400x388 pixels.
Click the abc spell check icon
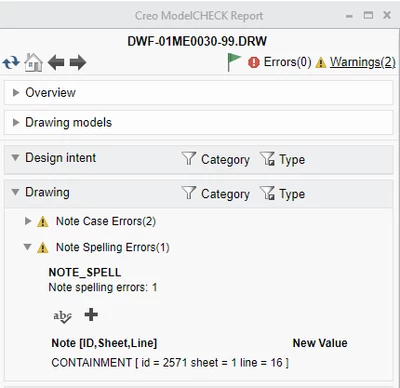pyautogui.click(x=62, y=316)
